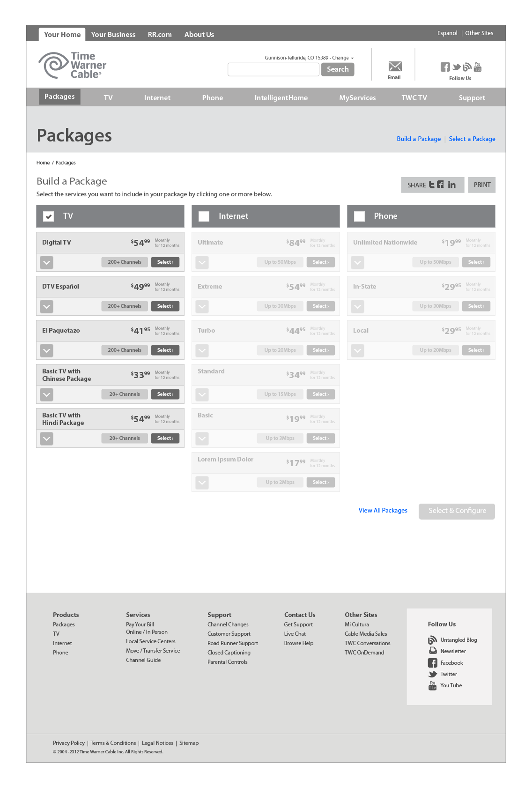Open Facebook icon in header Follow Us
532x788 pixels.
tap(445, 67)
